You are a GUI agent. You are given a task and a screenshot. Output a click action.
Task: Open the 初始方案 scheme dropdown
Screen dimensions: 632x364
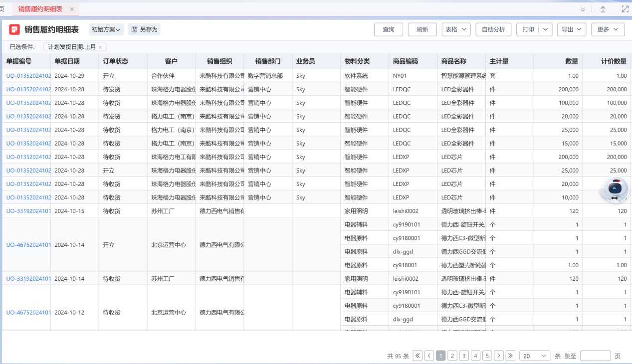pos(106,29)
